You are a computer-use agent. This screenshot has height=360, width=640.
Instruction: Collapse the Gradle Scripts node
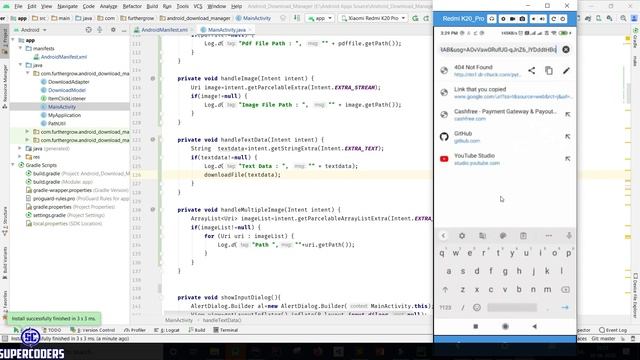13,165
